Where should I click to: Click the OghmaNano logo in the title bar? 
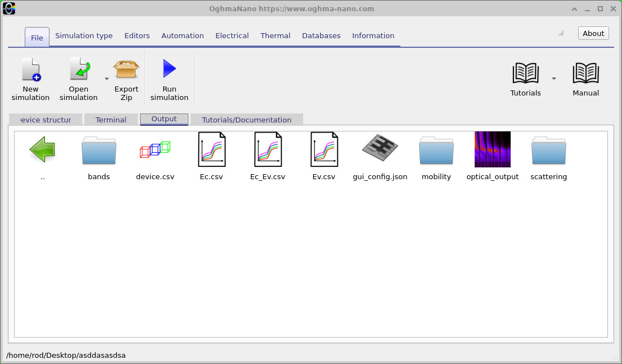coord(9,8)
